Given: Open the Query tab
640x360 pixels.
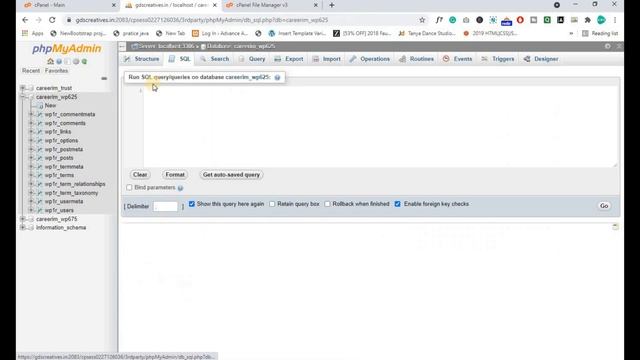Looking at the screenshot, I should coord(252,59).
